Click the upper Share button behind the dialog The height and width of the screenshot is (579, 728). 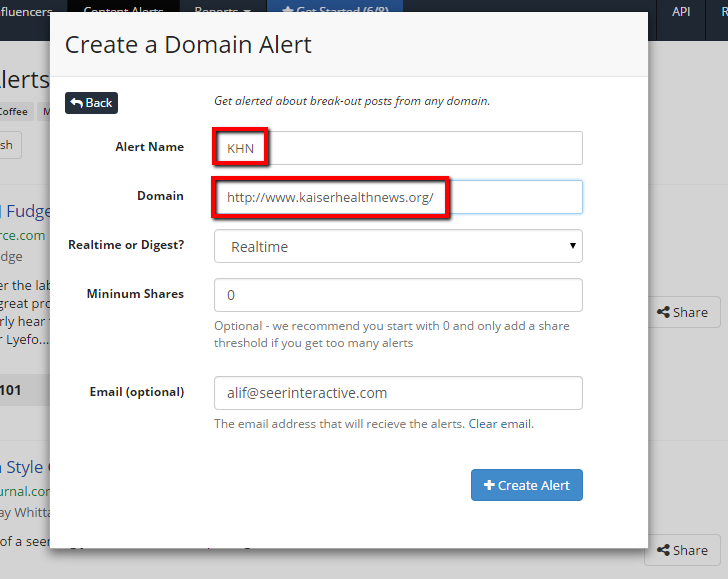coord(682,312)
